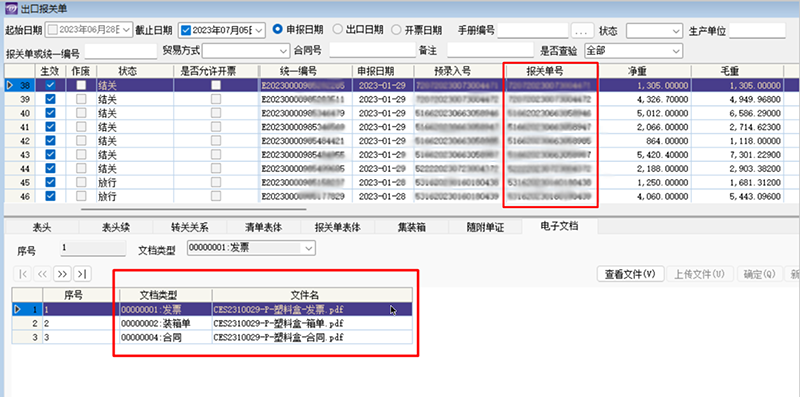Toggle the 截止日期 date checkbox
The image size is (800, 397).
(x=186, y=30)
